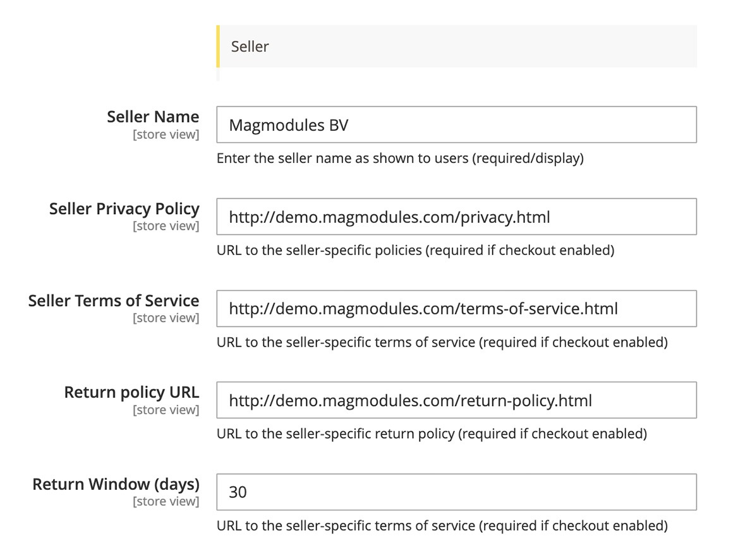This screenshot has height=560, width=738.
Task: Click the Seller Privacy Policy label
Action: click(x=124, y=209)
